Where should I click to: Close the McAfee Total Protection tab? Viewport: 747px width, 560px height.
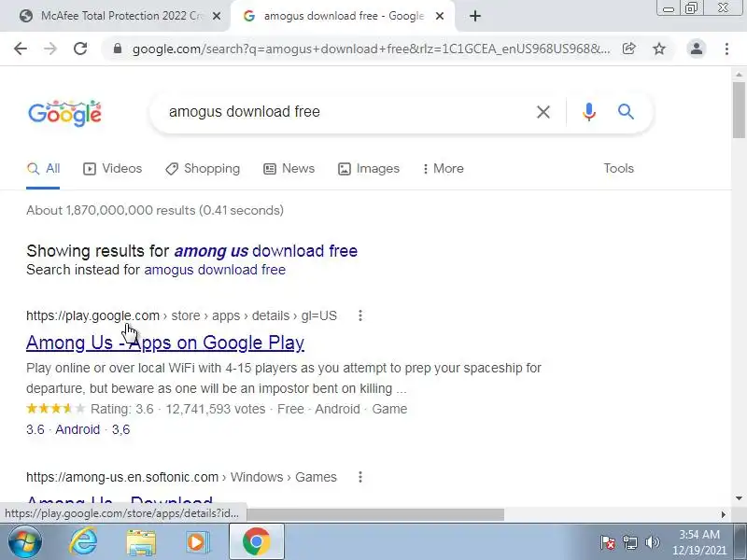[217, 16]
